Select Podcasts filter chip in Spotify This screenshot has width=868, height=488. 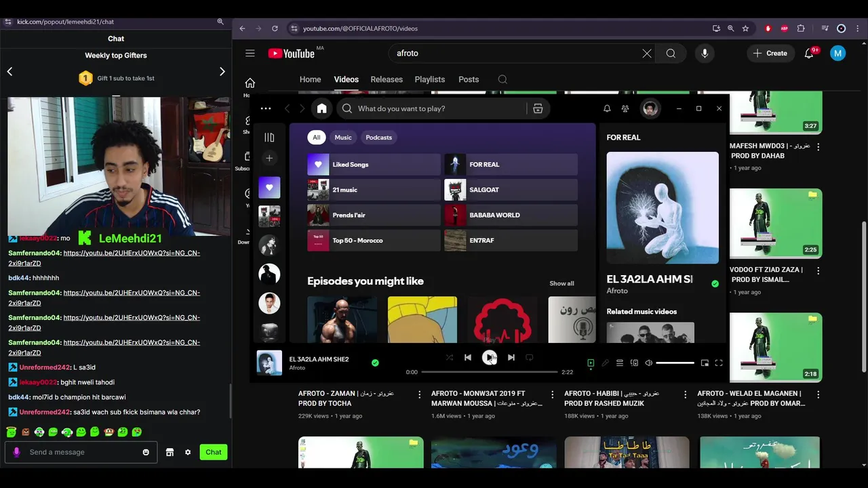(379, 138)
